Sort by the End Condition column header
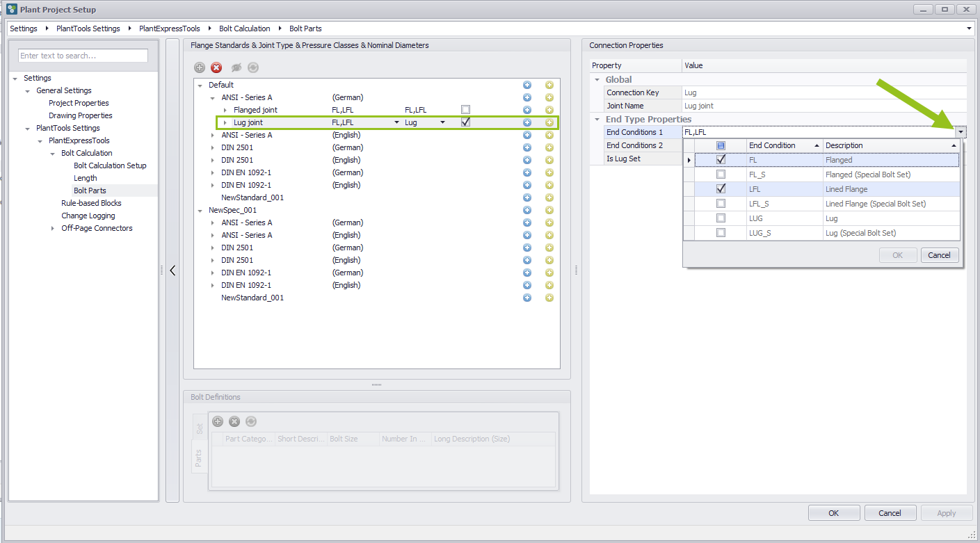Image resolution: width=980 pixels, height=543 pixels. (x=784, y=145)
